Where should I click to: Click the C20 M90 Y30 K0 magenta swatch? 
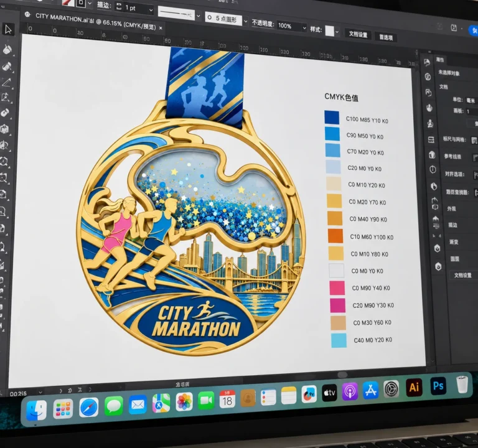point(337,306)
